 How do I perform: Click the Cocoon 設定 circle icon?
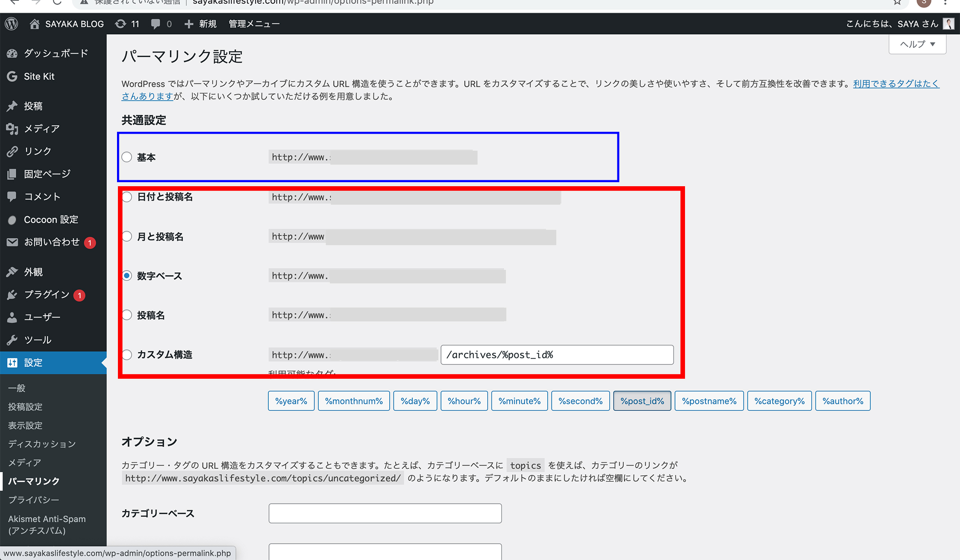12,220
